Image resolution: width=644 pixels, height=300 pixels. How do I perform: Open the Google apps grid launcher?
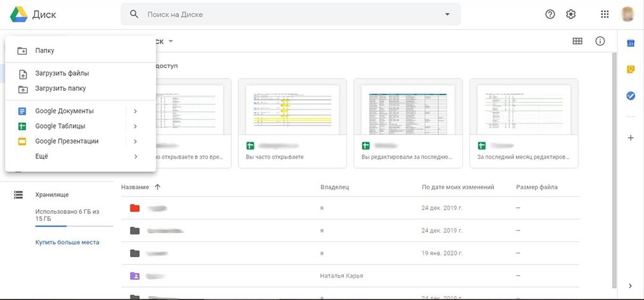(605, 14)
